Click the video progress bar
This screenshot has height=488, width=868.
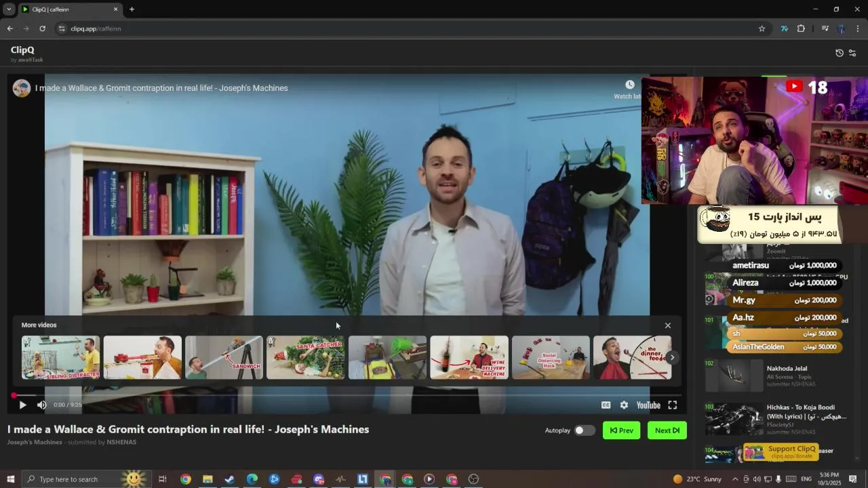pyautogui.click(x=346, y=395)
